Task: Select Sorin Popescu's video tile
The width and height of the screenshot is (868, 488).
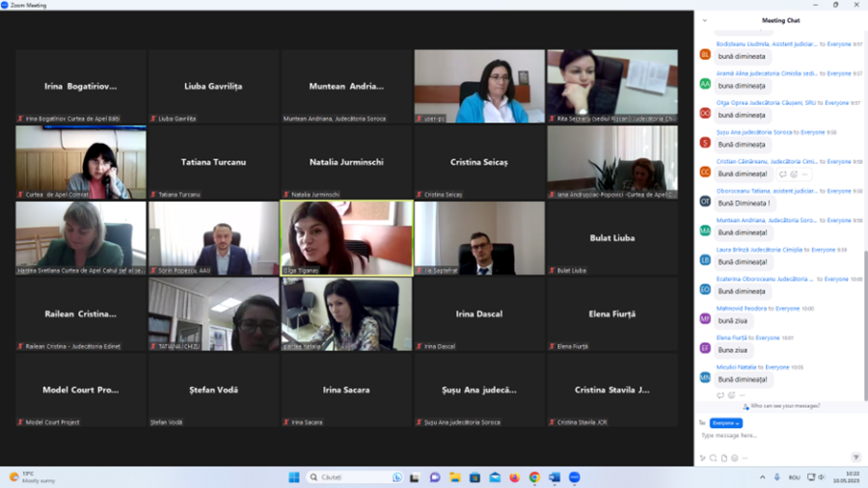Action: (x=213, y=237)
